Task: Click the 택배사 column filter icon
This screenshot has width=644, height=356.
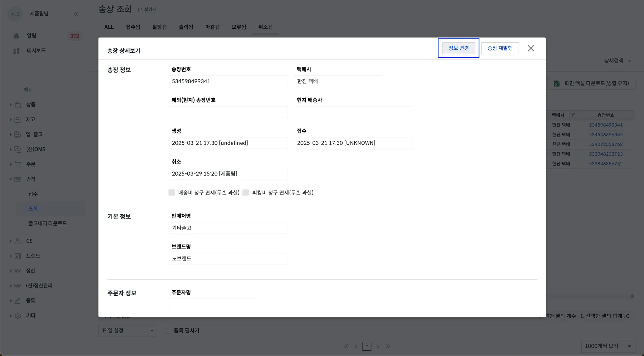Action: [x=573, y=115]
